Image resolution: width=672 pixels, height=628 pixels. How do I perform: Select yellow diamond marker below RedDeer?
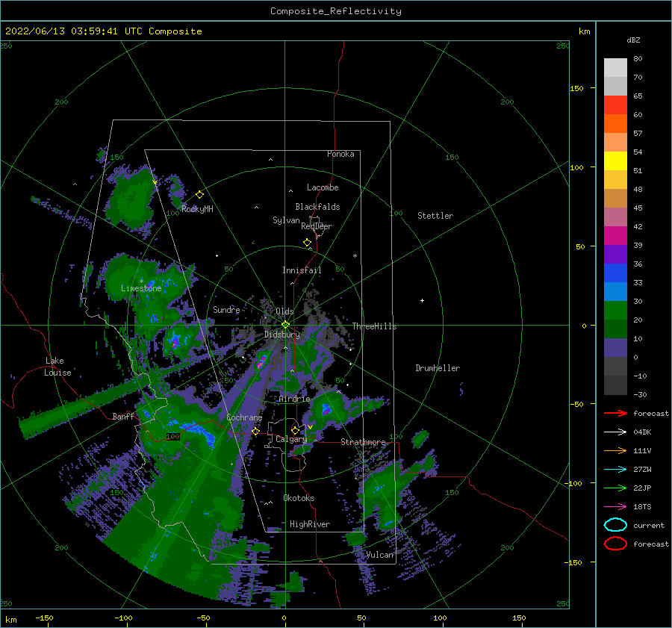308,243
